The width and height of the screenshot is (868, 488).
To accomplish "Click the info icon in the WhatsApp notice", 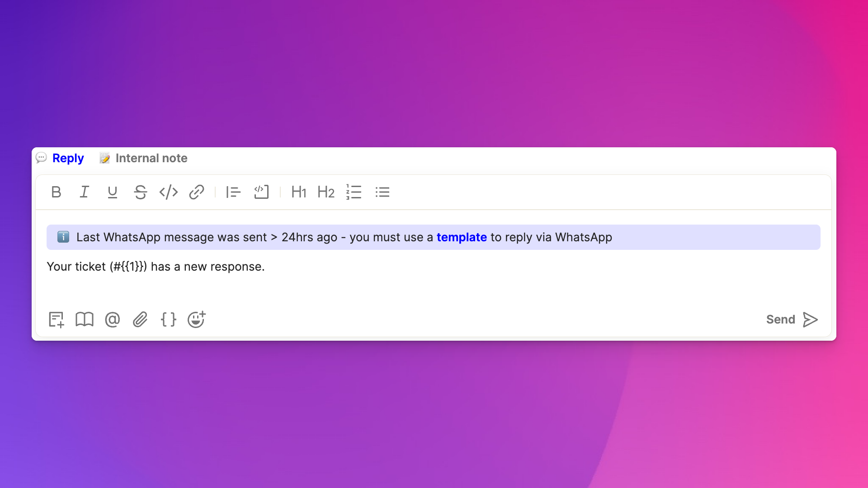I will (63, 237).
